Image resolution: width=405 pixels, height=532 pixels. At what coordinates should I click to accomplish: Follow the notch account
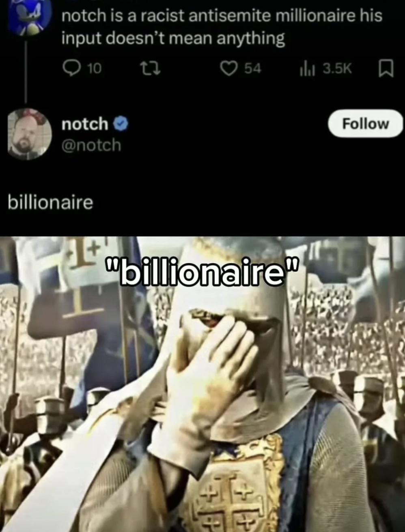pos(365,123)
